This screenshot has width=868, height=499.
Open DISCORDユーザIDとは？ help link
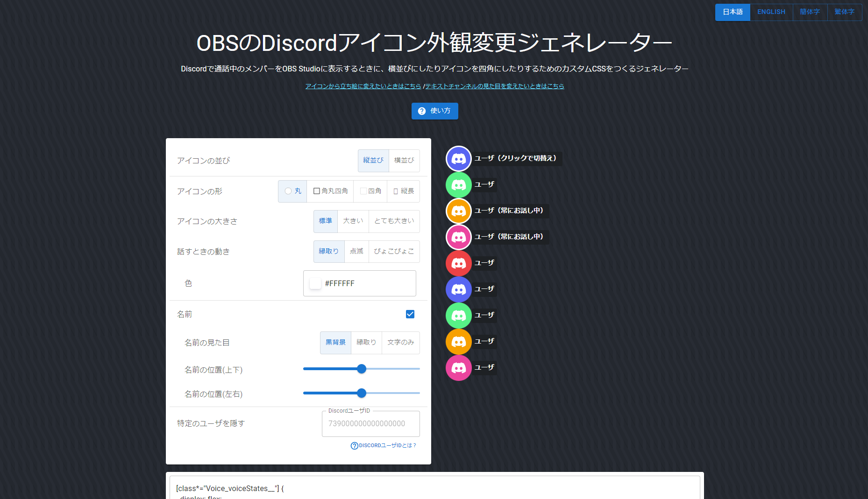pyautogui.click(x=384, y=446)
